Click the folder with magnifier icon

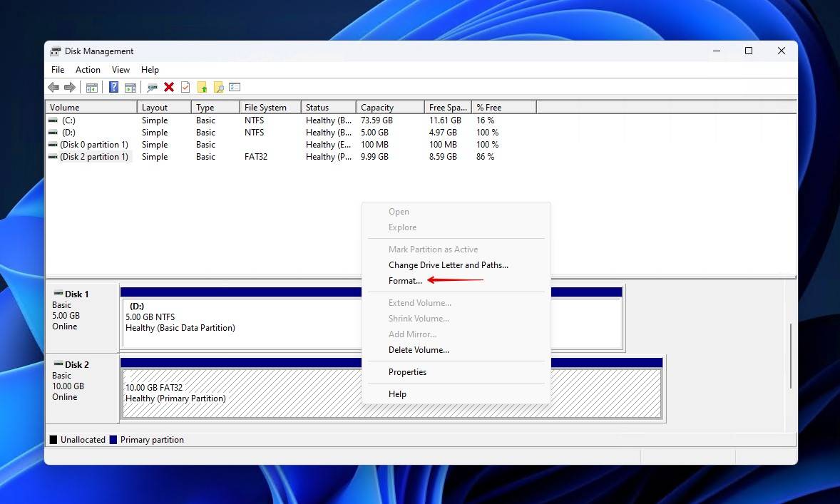pos(219,87)
